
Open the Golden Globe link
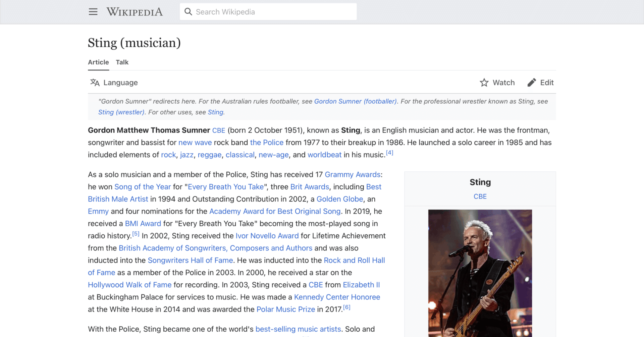tap(340, 199)
